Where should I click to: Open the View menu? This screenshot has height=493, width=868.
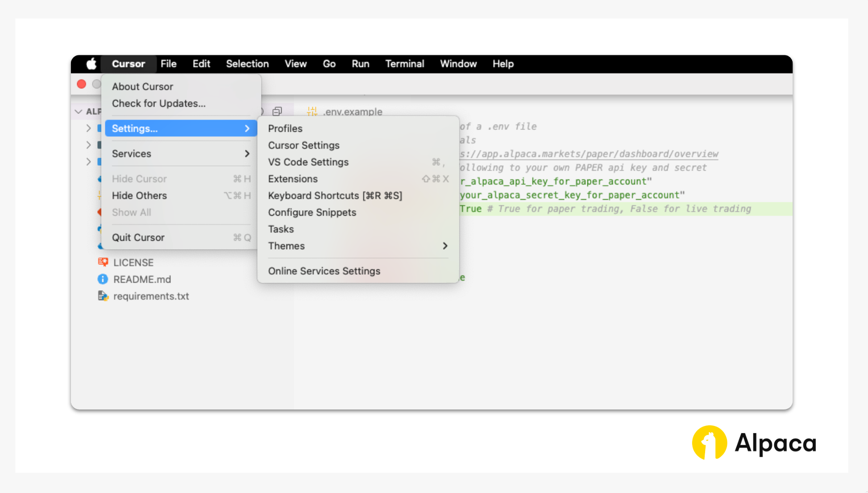296,64
